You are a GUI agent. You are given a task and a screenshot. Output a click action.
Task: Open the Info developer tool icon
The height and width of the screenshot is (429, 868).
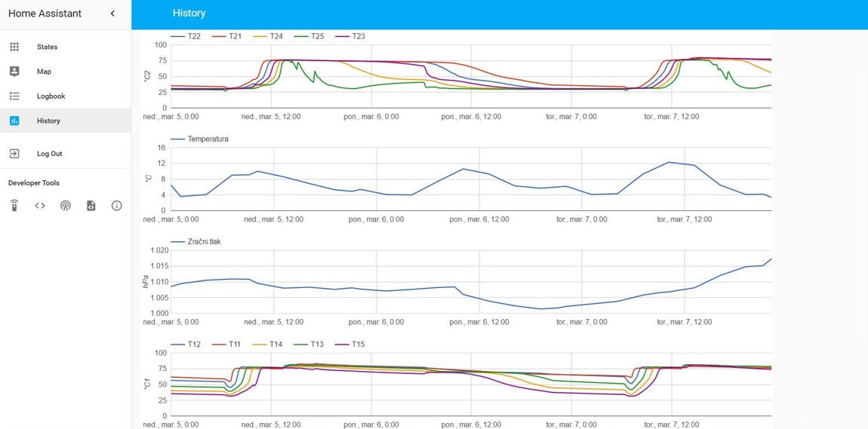point(117,206)
